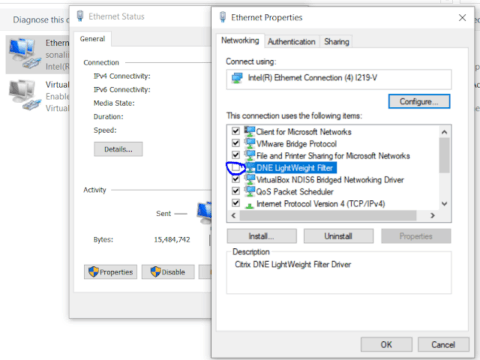Click the Ethernet Status title icon
Image resolution: width=480 pixels, height=360 pixels.
(x=80, y=16)
